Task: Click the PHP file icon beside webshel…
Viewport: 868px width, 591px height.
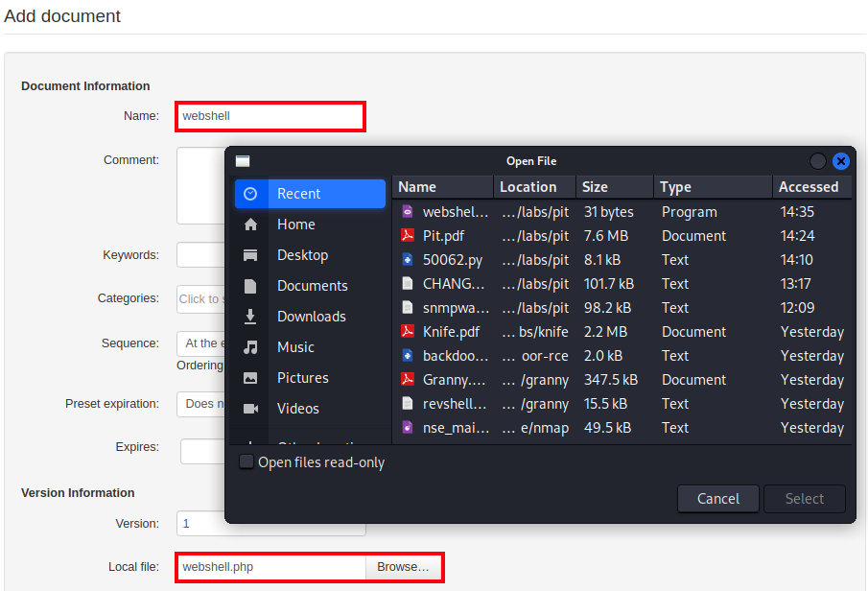Action: [408, 212]
